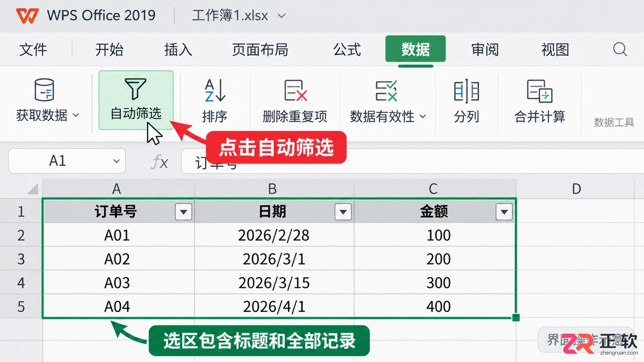
Task: Click cell with amount 400
Action: point(435,306)
